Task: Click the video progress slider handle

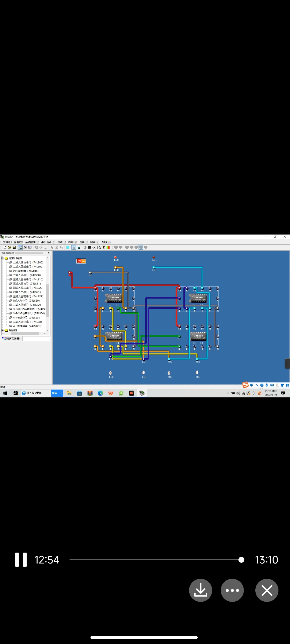Action: pyautogui.click(x=241, y=560)
